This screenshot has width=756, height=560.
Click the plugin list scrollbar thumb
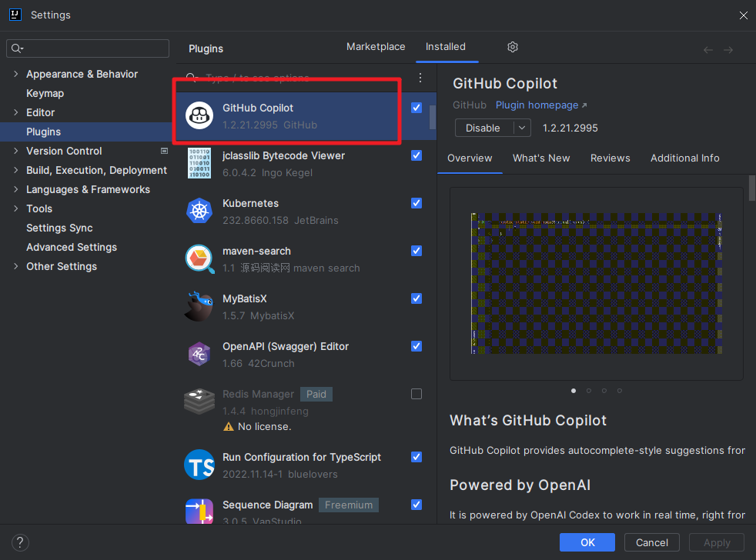pos(433,117)
